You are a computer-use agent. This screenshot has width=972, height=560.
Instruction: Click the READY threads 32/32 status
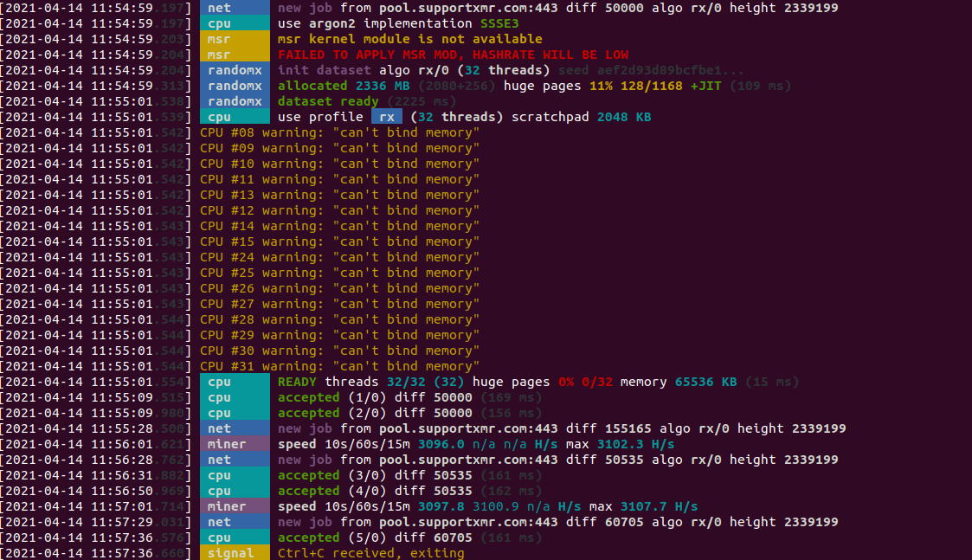(338, 381)
